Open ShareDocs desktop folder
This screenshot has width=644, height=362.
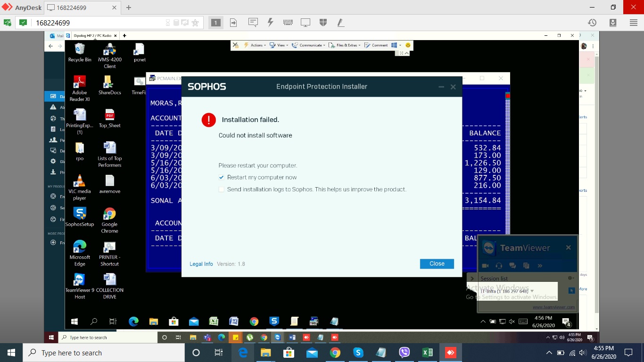coord(110,85)
